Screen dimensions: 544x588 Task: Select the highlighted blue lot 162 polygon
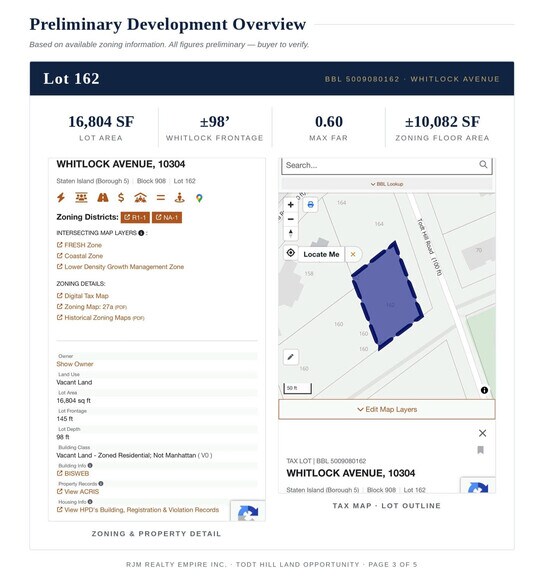[387, 296]
